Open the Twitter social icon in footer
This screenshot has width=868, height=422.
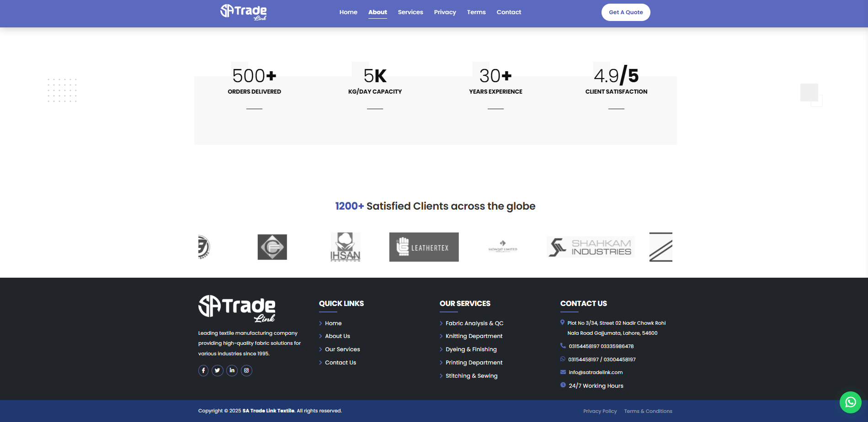(x=218, y=370)
